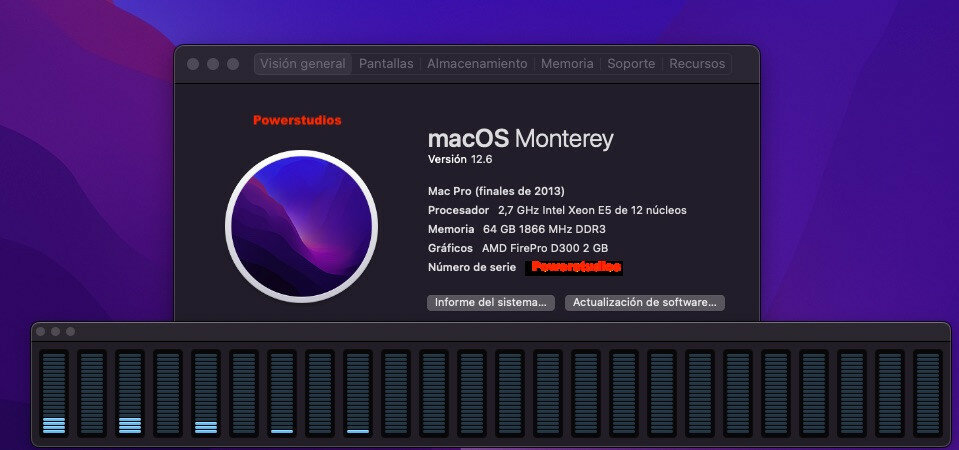Click Actualización de software button

pos(645,303)
